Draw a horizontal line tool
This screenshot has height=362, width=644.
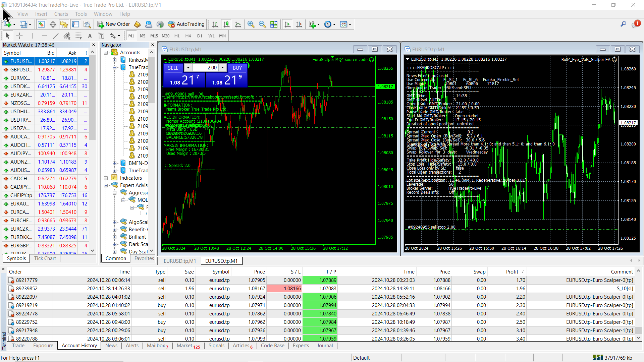click(44, 36)
